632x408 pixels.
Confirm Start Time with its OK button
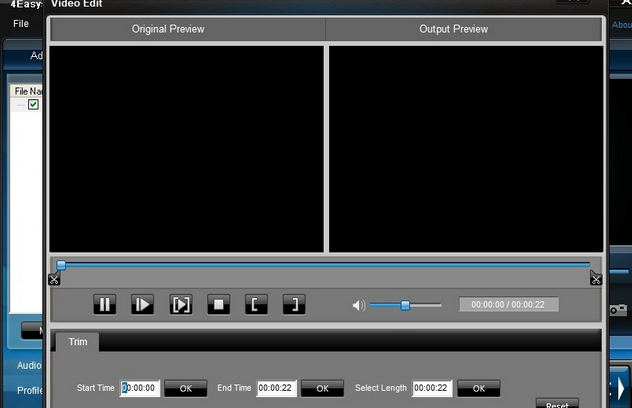tap(186, 388)
